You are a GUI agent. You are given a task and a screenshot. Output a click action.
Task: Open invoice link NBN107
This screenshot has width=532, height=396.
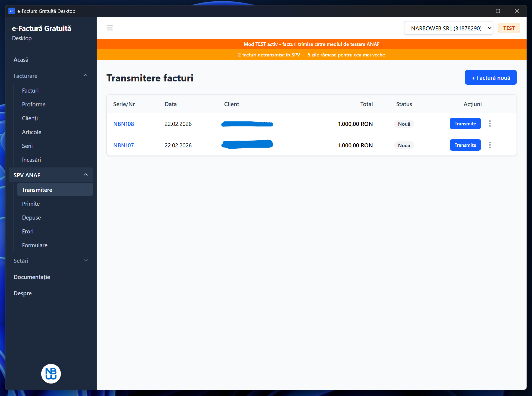(123, 145)
